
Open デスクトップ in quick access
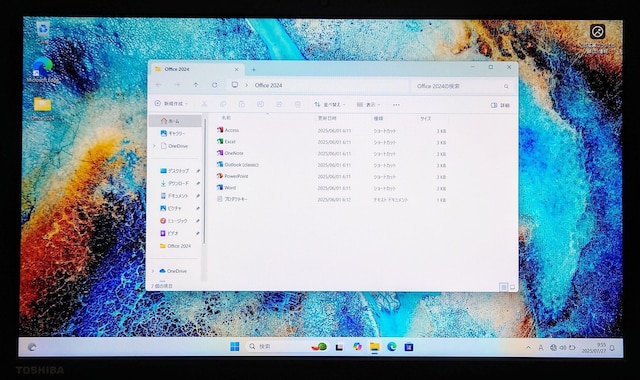pos(176,171)
